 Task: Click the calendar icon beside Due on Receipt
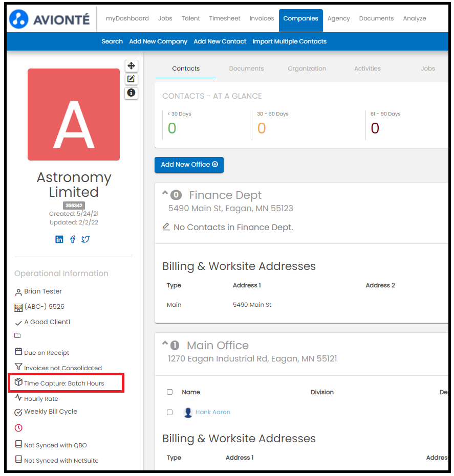click(x=18, y=352)
